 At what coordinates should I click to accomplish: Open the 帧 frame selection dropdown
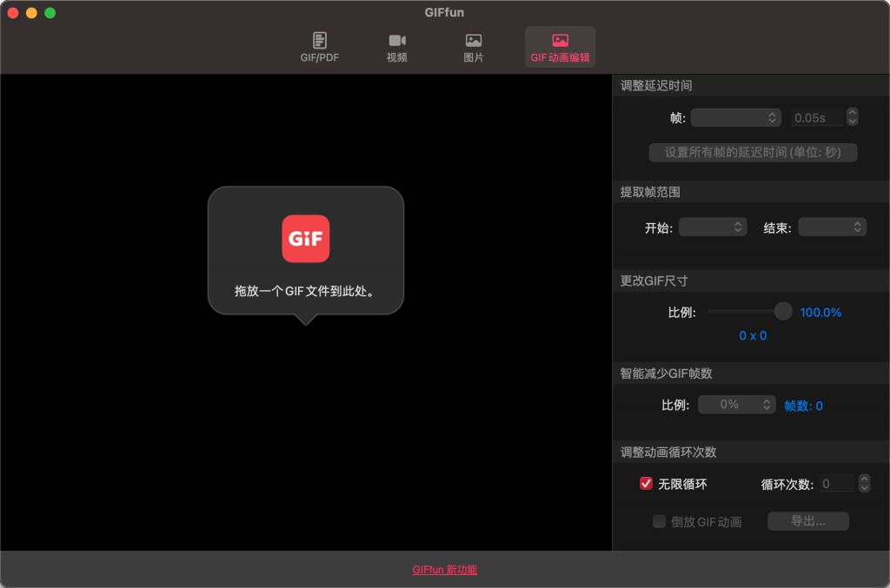pos(735,116)
